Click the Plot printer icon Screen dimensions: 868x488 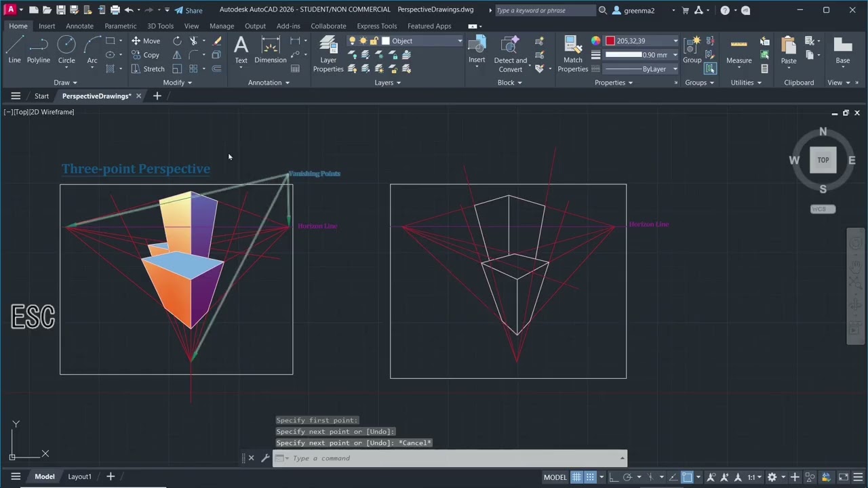click(x=115, y=10)
